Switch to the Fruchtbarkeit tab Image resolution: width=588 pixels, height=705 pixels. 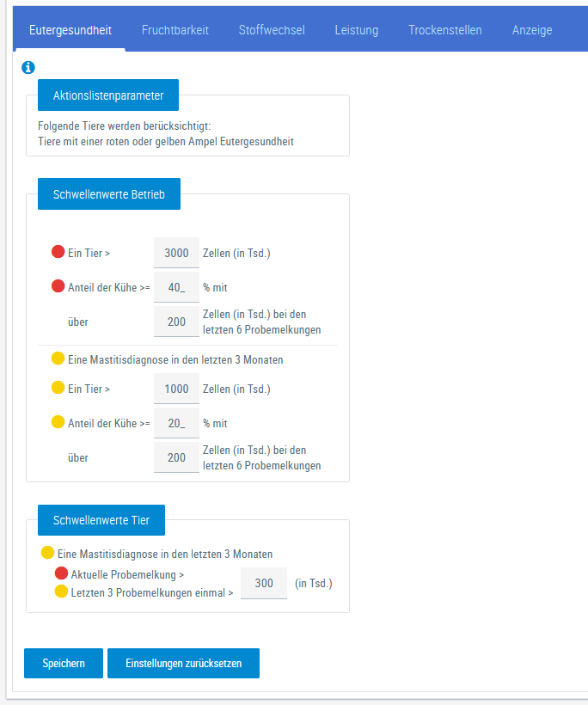point(175,30)
